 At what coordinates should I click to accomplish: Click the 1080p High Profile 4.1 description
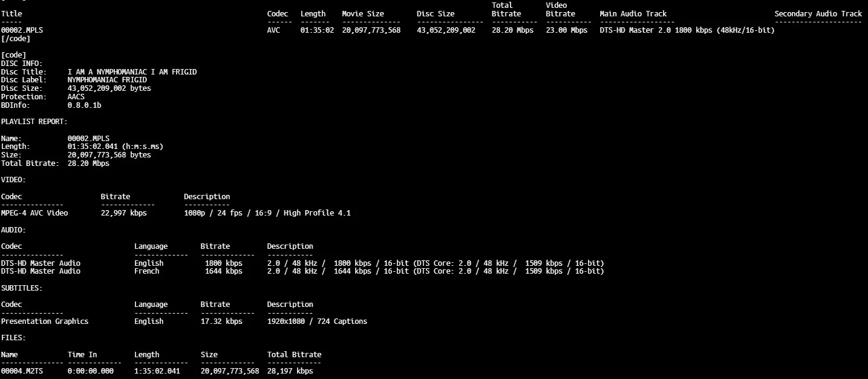point(267,213)
